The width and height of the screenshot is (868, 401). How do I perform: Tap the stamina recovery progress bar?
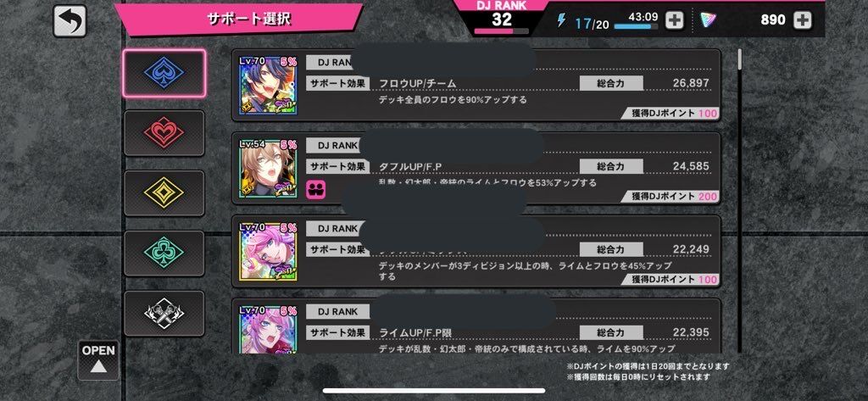(x=636, y=26)
